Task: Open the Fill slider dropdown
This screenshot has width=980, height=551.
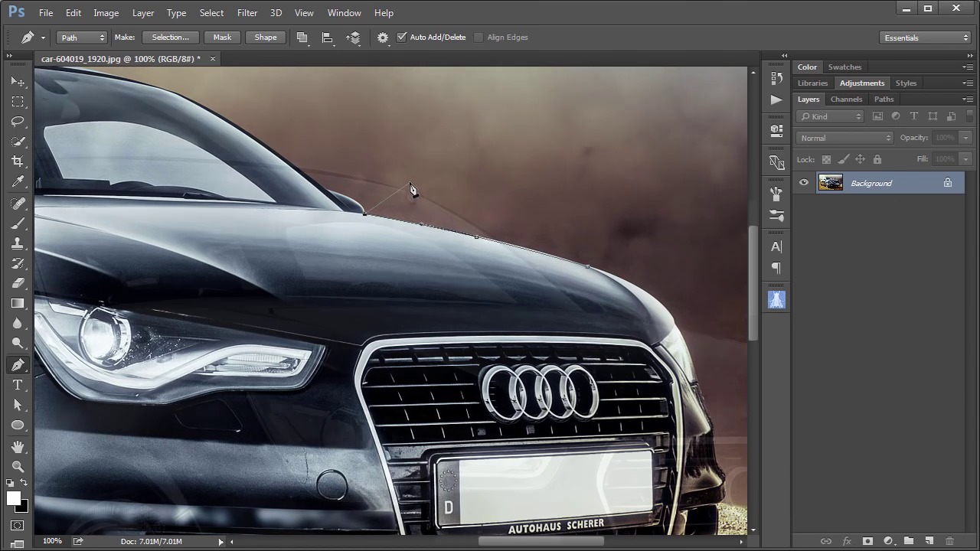Action: (x=965, y=159)
